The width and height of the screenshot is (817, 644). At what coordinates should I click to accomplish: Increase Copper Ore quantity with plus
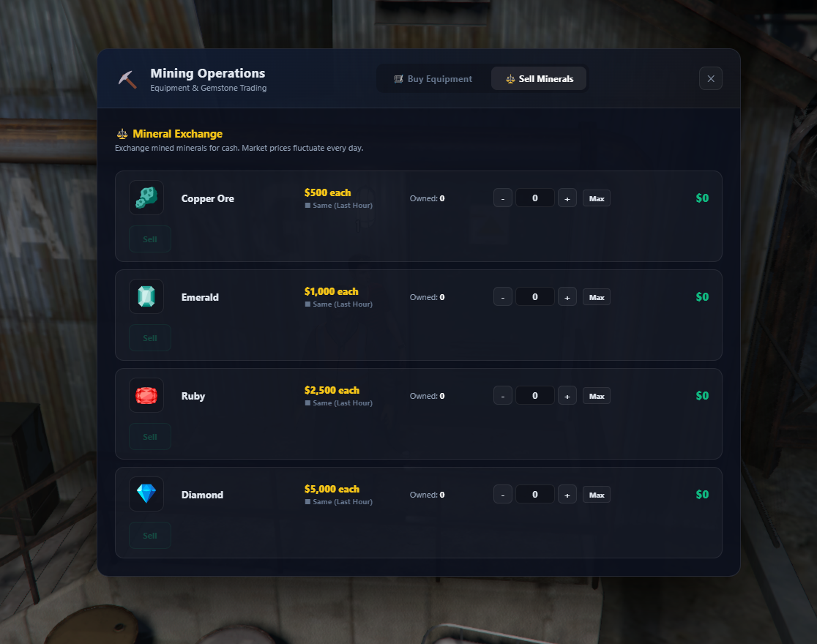coord(567,198)
